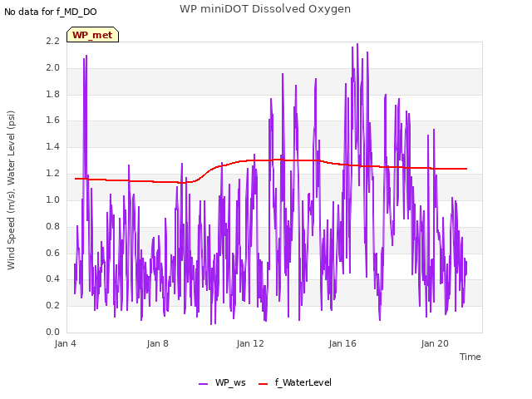Click the purple WP_ws legend swatch

pos(203,384)
